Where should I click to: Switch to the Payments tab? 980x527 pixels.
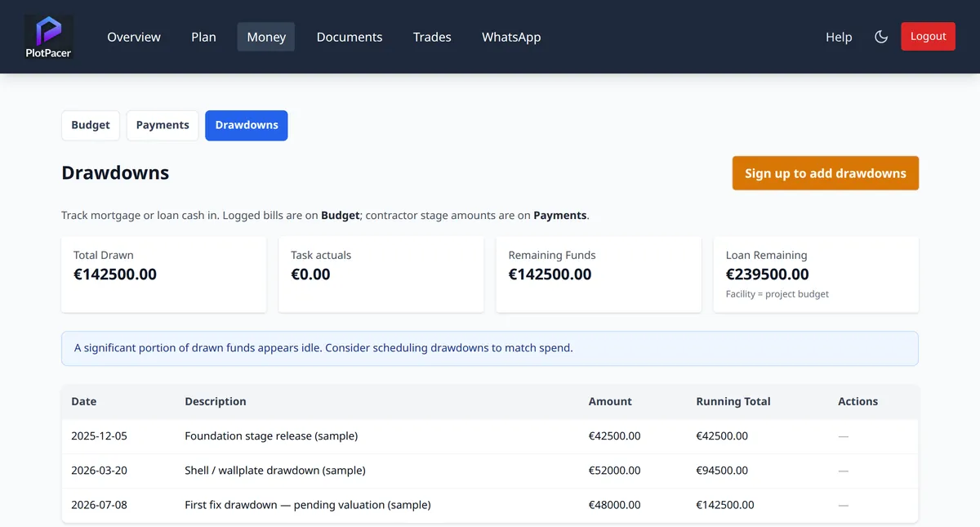[163, 125]
